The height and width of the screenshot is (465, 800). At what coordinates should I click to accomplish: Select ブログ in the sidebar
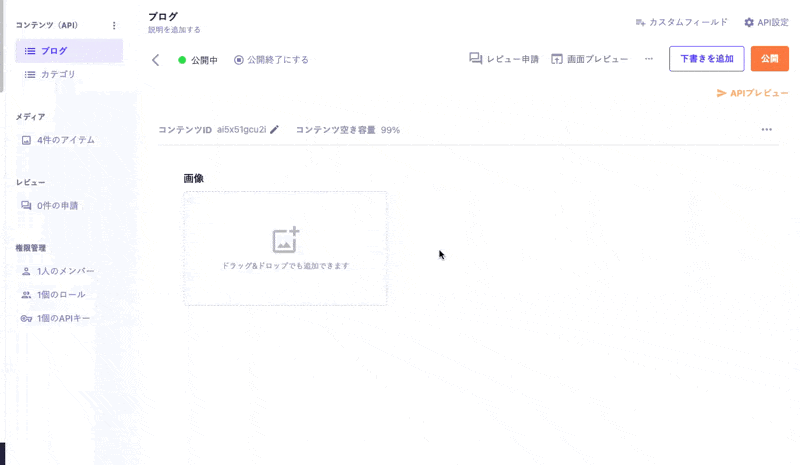(x=69, y=51)
